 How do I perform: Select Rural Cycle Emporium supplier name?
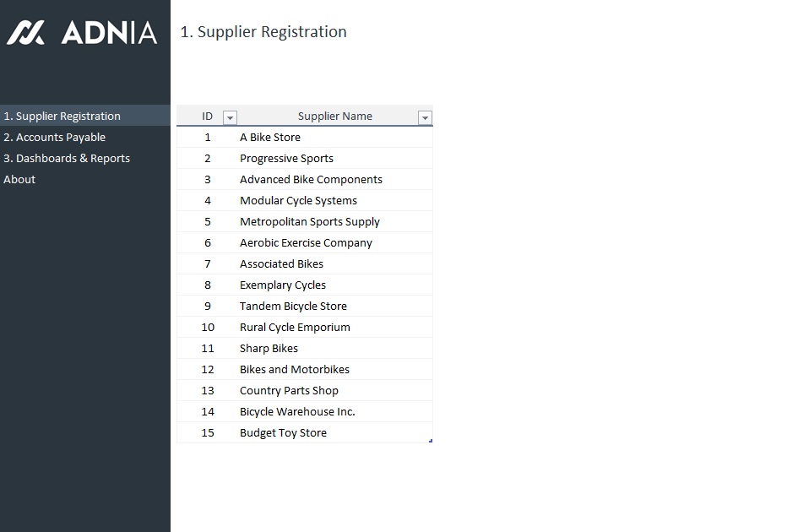pyautogui.click(x=295, y=327)
